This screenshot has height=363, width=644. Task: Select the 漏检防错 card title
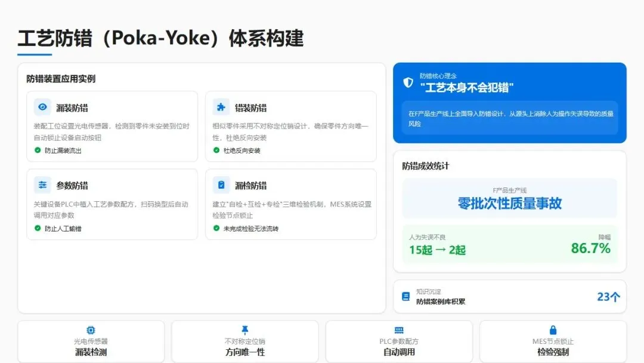(x=250, y=186)
